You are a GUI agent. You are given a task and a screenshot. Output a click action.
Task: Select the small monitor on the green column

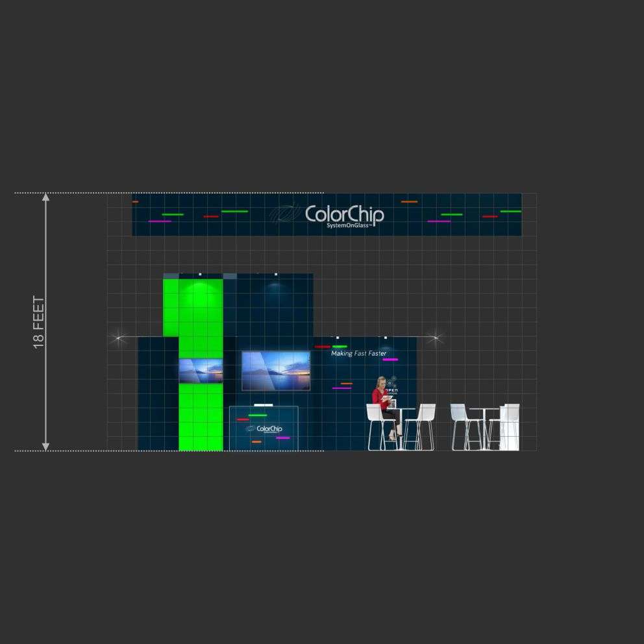coord(201,371)
